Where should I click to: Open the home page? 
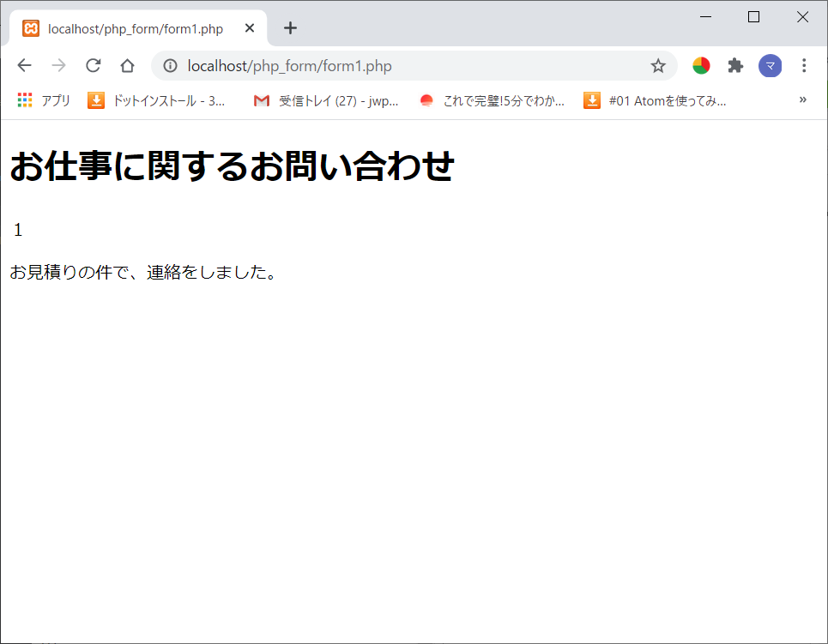pos(127,65)
